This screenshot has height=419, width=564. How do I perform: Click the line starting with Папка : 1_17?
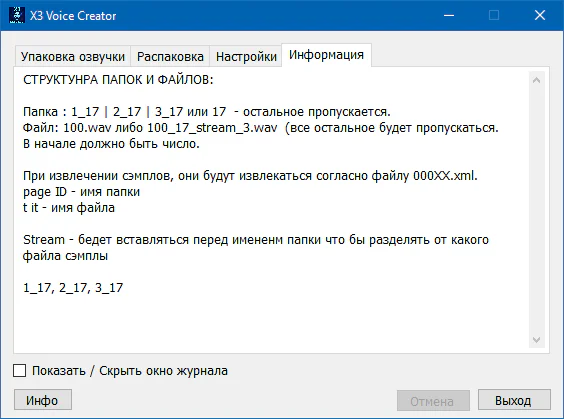207,112
